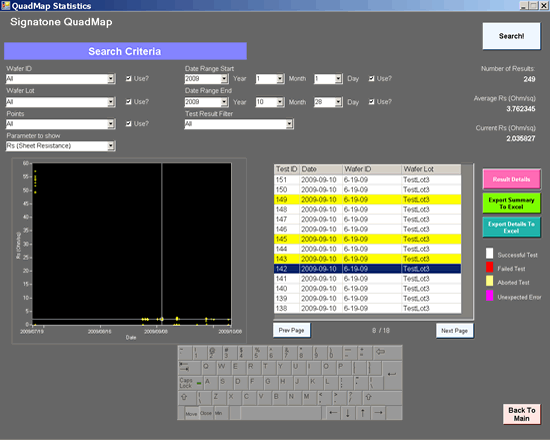Viewport: 550px width, 440px height.
Task: Click the Back To Main button
Action: pyautogui.click(x=522, y=414)
